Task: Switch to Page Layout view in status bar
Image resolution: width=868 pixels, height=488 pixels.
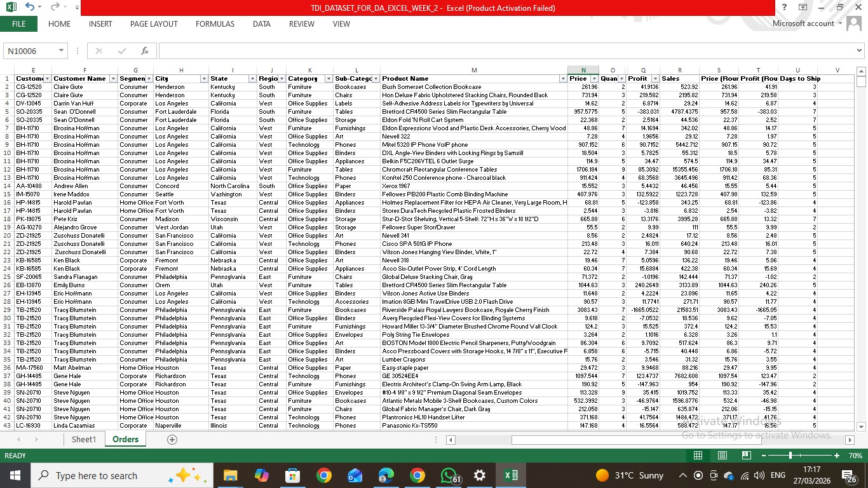Action: pos(722,456)
